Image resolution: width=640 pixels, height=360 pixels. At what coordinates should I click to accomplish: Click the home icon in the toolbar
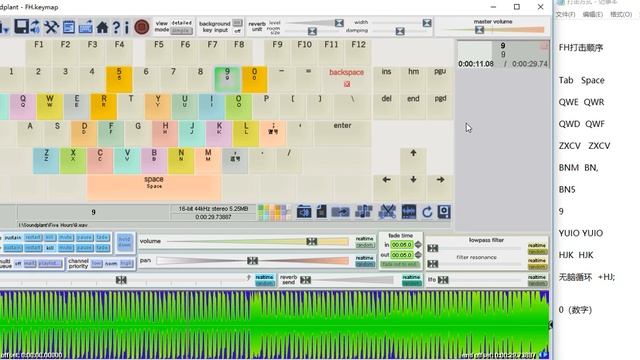coord(102,27)
